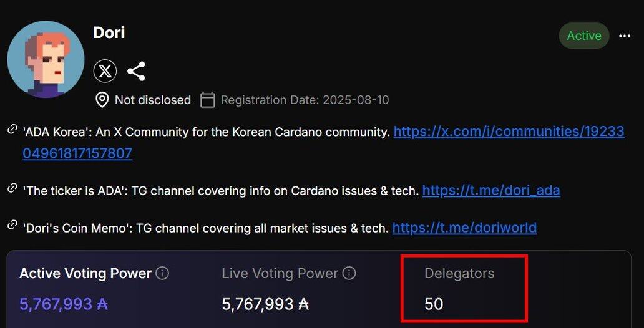Click the Delegators count of 50

[434, 304]
